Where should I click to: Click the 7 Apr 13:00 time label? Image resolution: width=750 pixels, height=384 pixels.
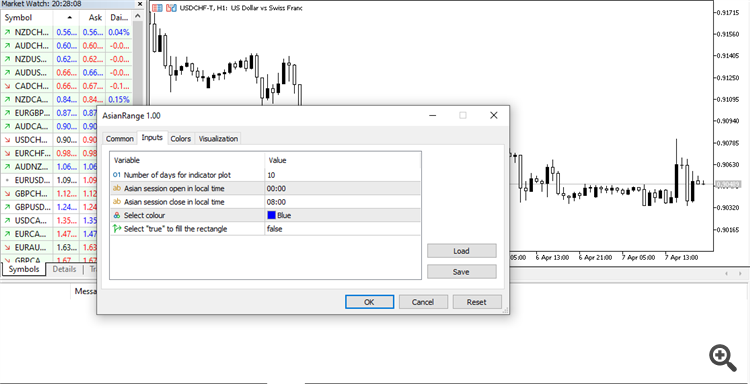[681, 257]
